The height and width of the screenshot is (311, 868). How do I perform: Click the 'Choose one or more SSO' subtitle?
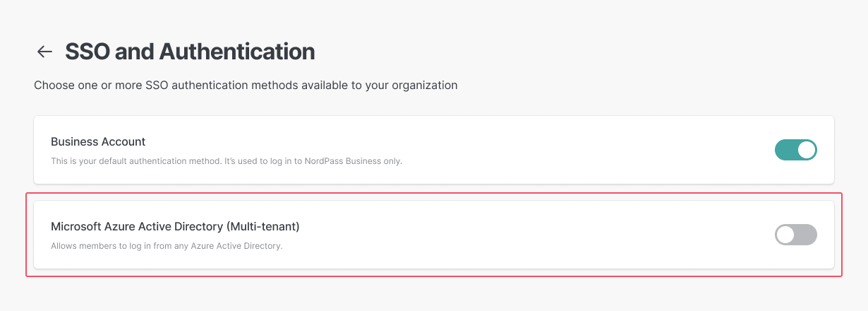[246, 86]
